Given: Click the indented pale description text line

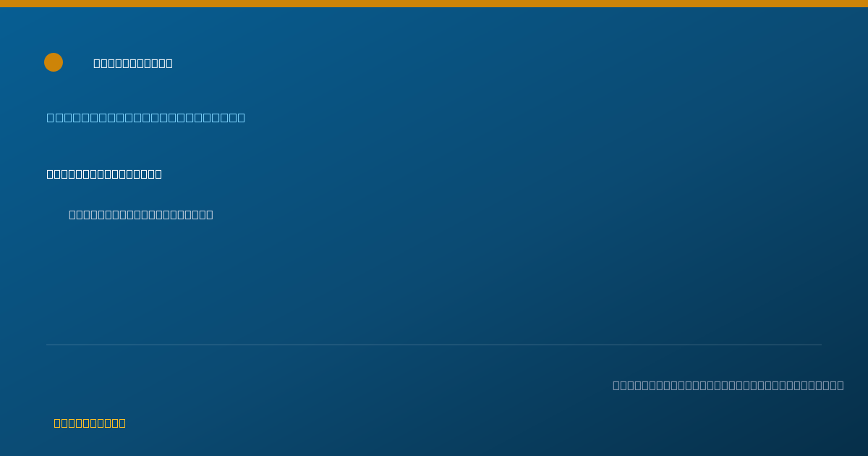Looking at the screenshot, I should point(141,214).
